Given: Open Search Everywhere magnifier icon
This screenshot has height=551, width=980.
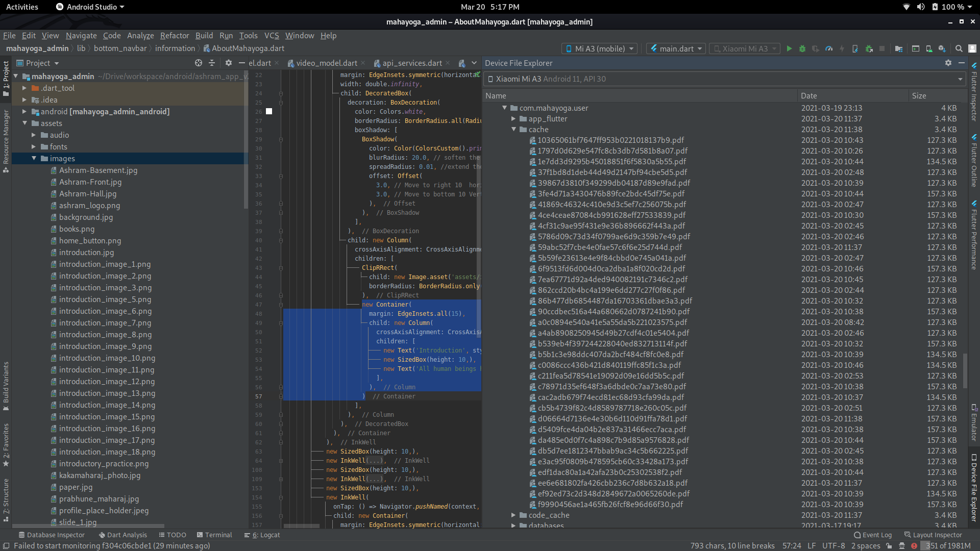Looking at the screenshot, I should point(959,48).
